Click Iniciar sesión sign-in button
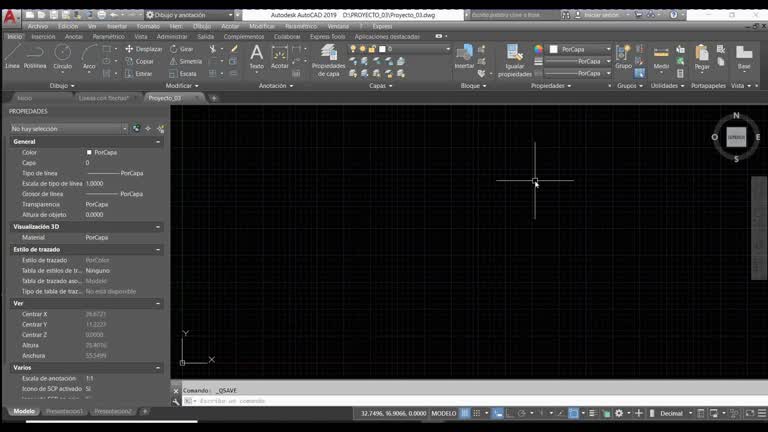 (601, 15)
